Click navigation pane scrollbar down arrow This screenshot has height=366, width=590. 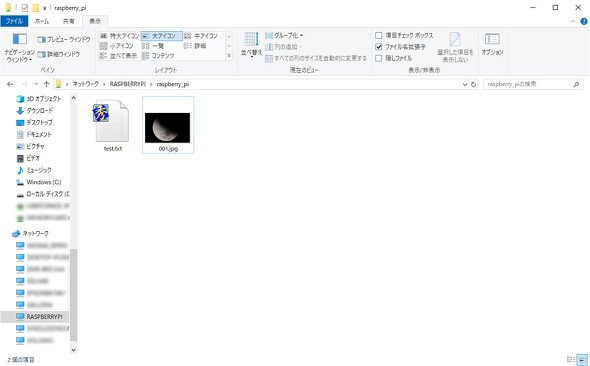pos(74,349)
